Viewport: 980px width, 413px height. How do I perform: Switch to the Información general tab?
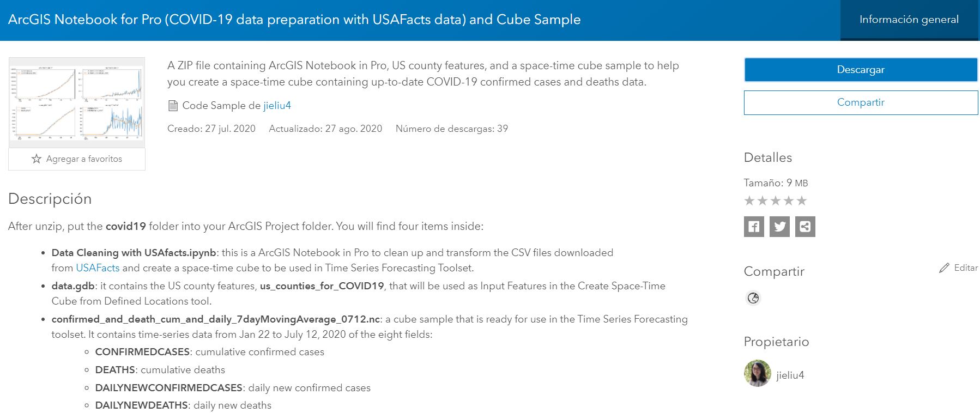click(x=909, y=19)
